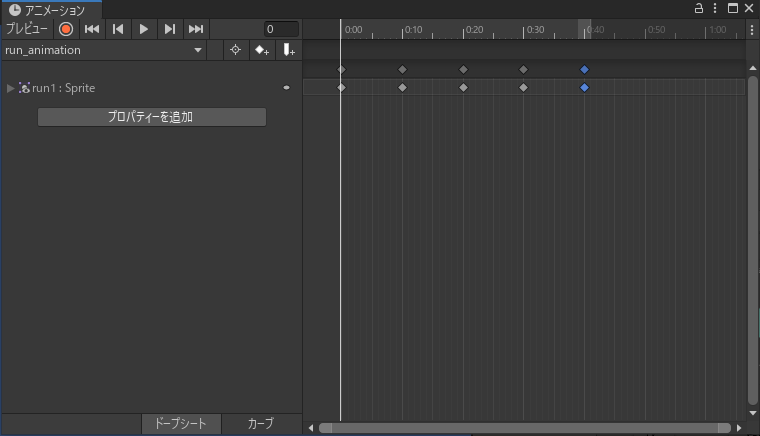Click the 1:00 mark on the timeline ruler
Viewport: 760px width, 436px height.
[717, 30]
